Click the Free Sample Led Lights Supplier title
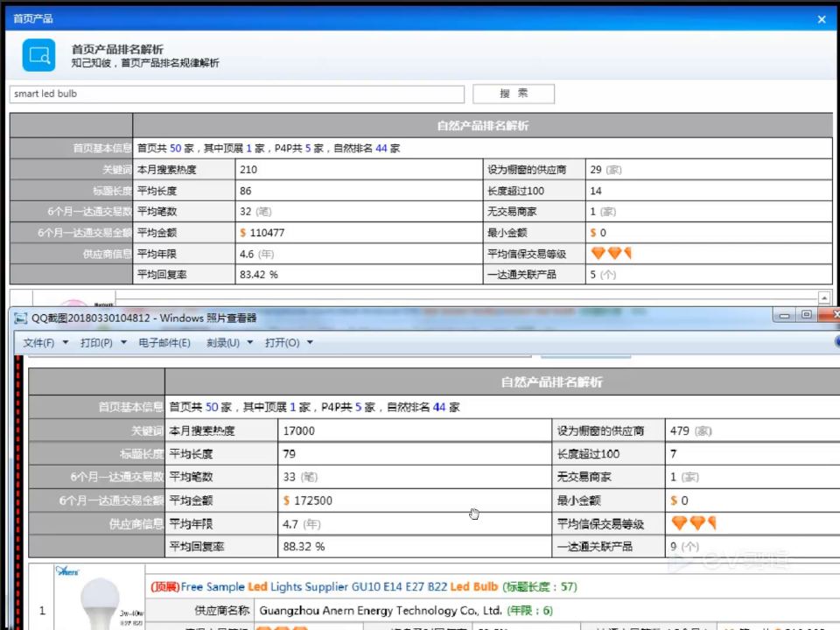 pos(339,586)
